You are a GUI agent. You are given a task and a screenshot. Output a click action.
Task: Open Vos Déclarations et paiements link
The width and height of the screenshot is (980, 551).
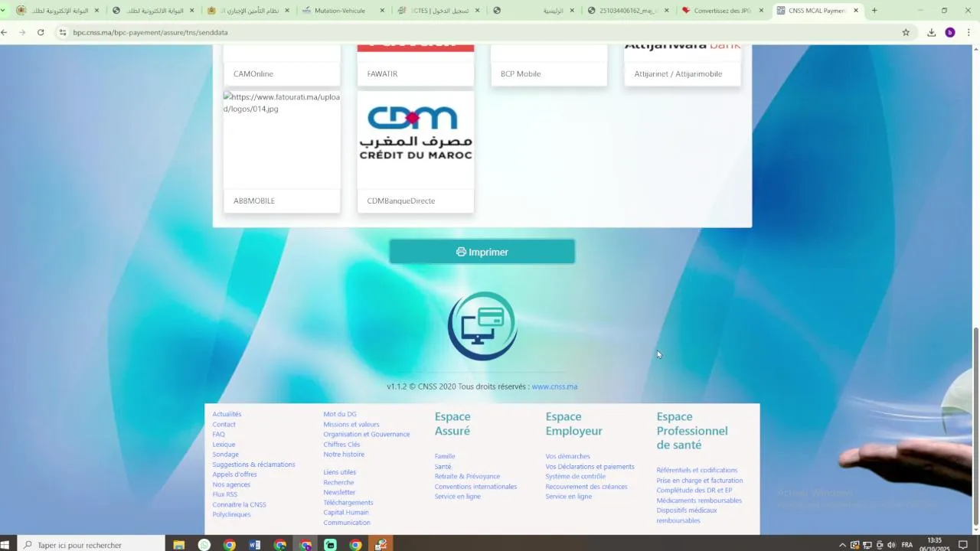[590, 467]
